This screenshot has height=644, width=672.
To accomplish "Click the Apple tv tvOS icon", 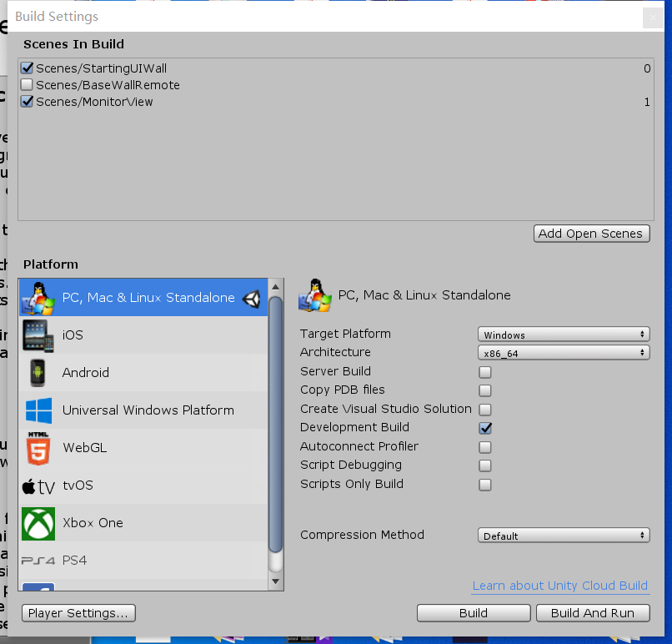I will pyautogui.click(x=38, y=486).
